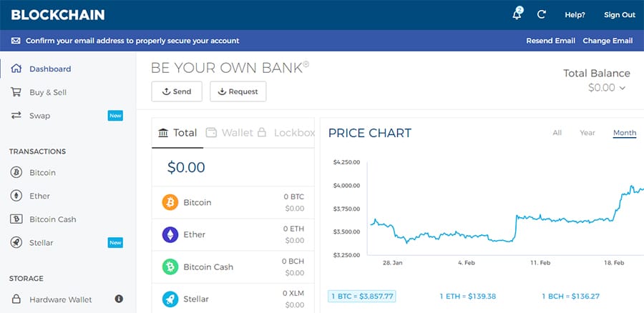Select the 1 ETH = $139.38 price

point(468,296)
